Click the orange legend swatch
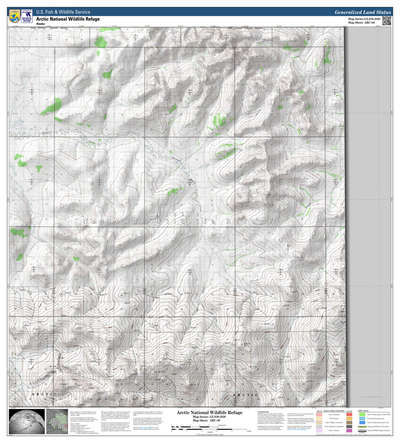The image size is (400, 443). [x=349, y=418]
